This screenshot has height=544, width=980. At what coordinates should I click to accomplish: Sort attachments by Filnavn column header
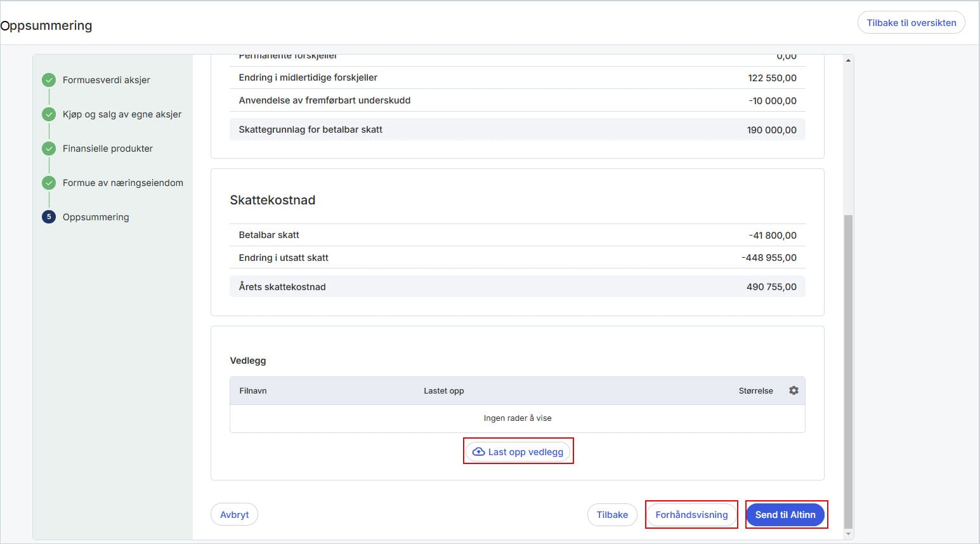pos(252,391)
